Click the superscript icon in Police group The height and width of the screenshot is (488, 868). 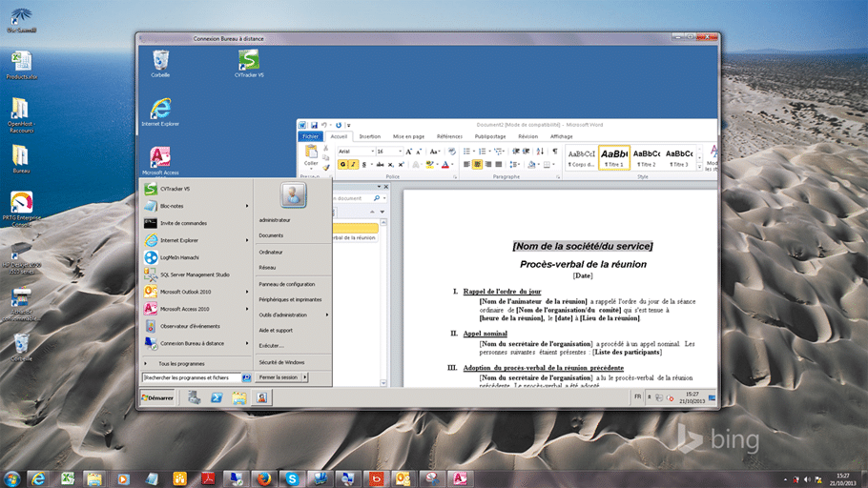click(401, 164)
